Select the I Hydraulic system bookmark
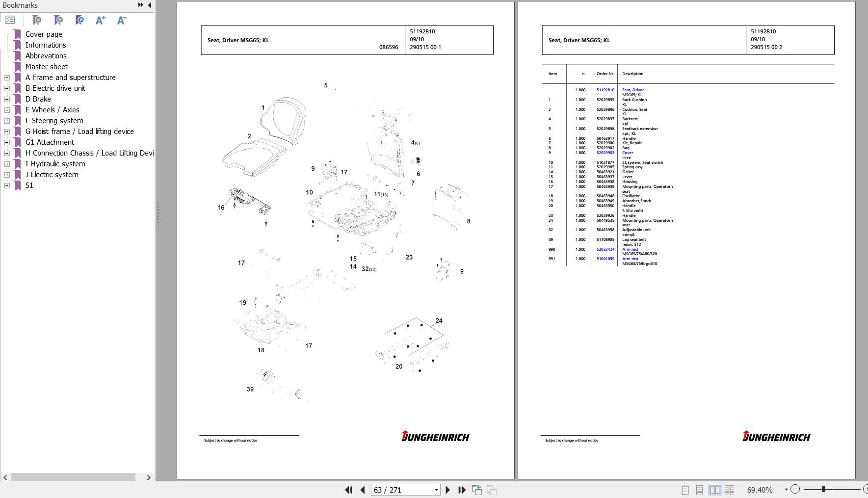This screenshot has height=498, width=868. pos(55,164)
